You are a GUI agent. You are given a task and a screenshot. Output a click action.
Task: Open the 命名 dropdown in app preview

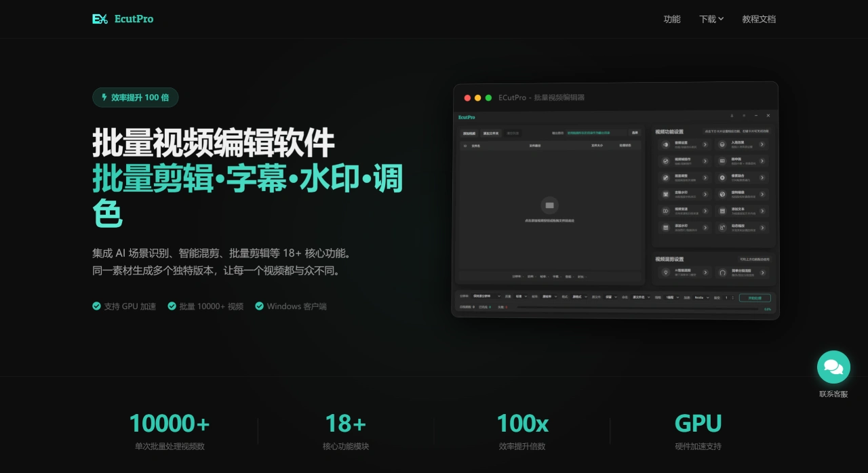pyautogui.click(x=640, y=297)
